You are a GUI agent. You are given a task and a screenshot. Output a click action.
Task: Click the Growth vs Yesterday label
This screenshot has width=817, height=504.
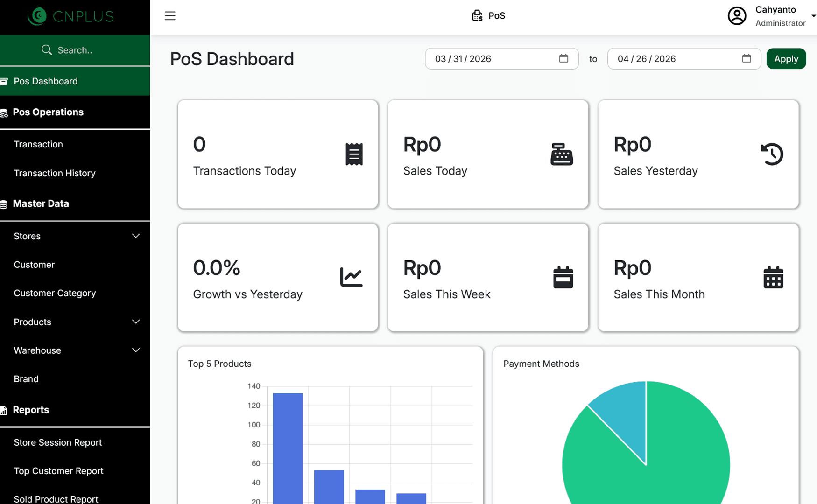(x=247, y=294)
